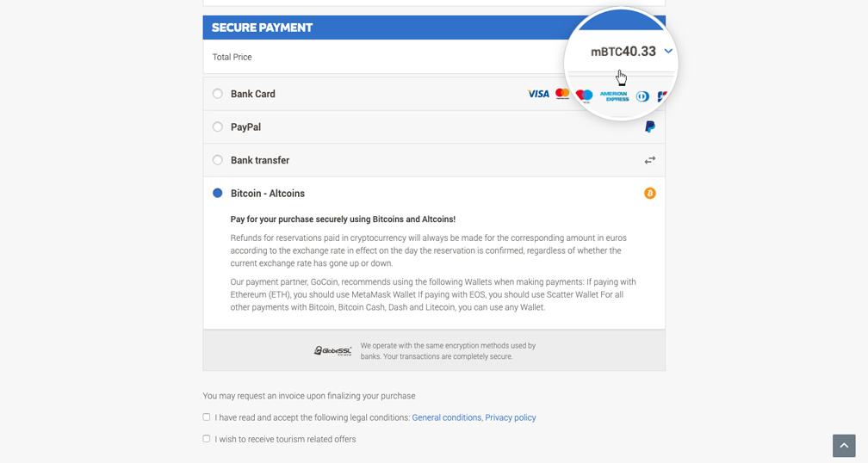868x463 pixels.
Task: Click the orange Bitcoin icon
Action: pyautogui.click(x=650, y=194)
